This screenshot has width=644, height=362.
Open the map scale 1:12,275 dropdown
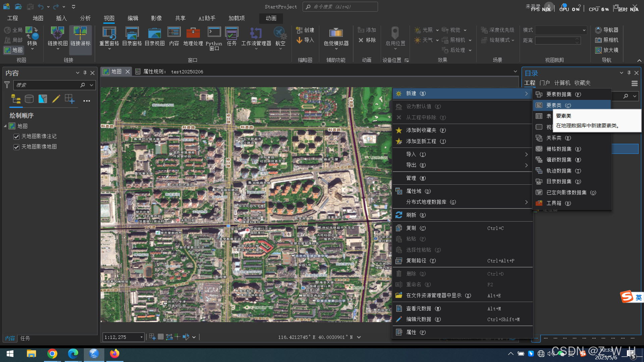[x=141, y=337]
